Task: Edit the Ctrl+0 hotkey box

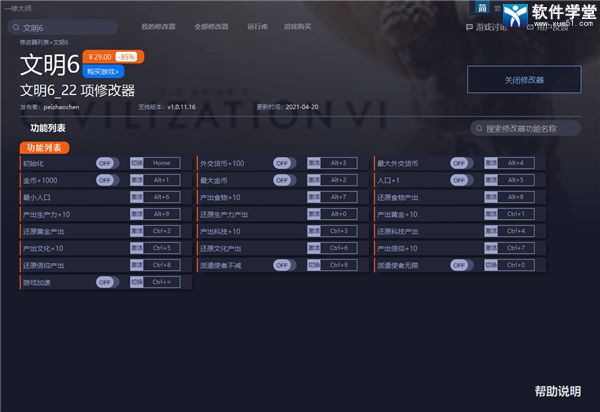Action: 516,265
